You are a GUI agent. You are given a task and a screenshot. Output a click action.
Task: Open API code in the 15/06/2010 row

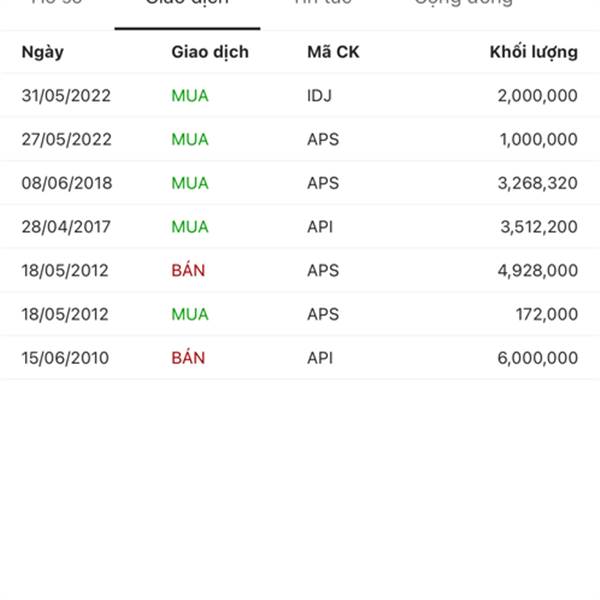pos(320,358)
